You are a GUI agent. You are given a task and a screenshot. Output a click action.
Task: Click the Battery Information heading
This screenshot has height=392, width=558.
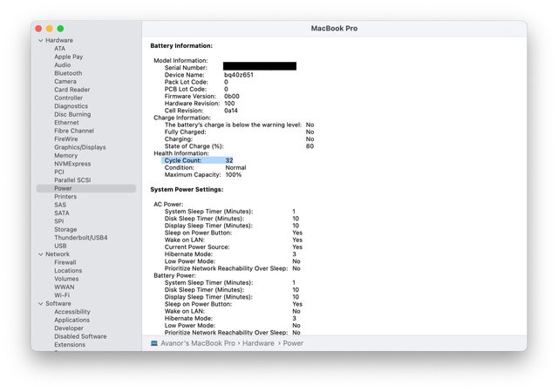point(181,45)
